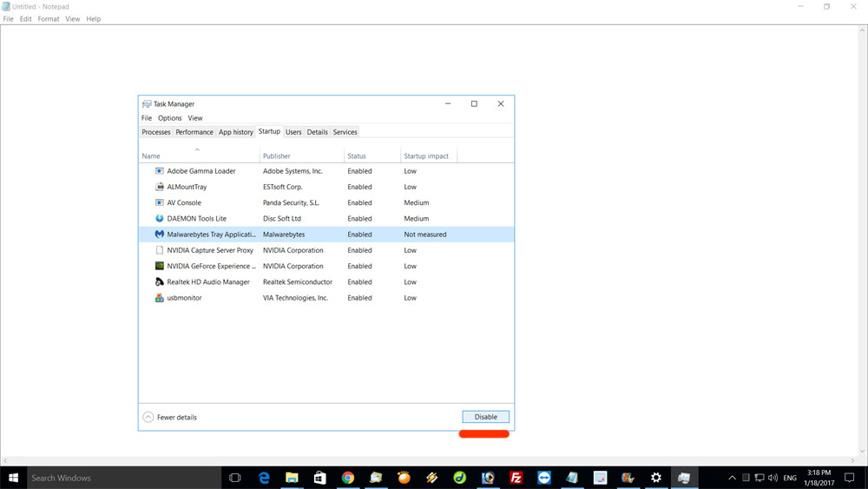Show hidden system tray icons
Image resolution: width=868 pixels, height=489 pixels.
click(x=732, y=478)
